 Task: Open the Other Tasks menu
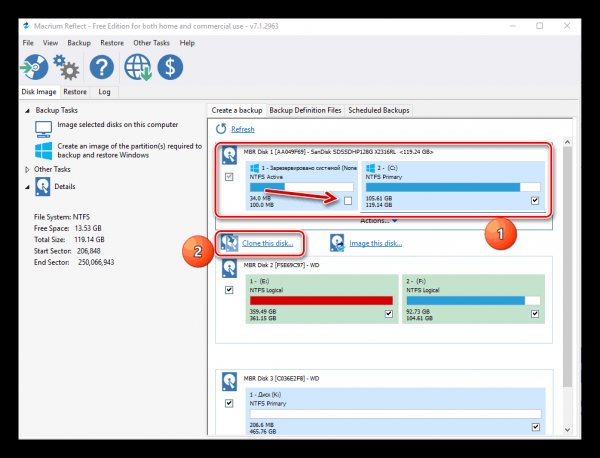point(151,43)
